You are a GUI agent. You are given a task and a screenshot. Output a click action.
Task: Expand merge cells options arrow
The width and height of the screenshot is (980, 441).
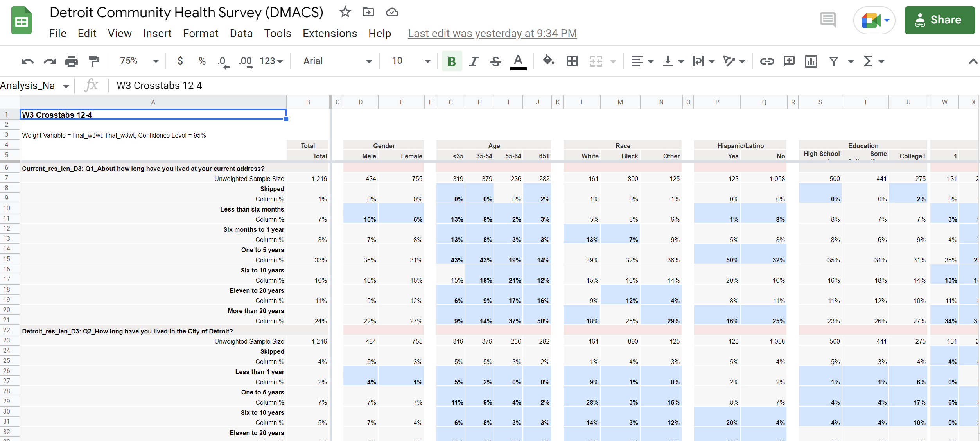613,61
